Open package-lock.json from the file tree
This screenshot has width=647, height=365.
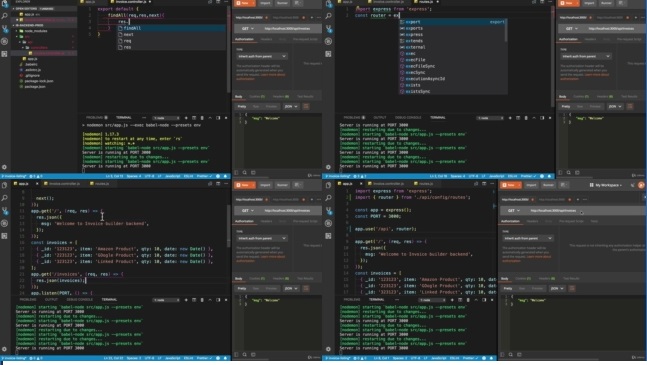pos(39,81)
